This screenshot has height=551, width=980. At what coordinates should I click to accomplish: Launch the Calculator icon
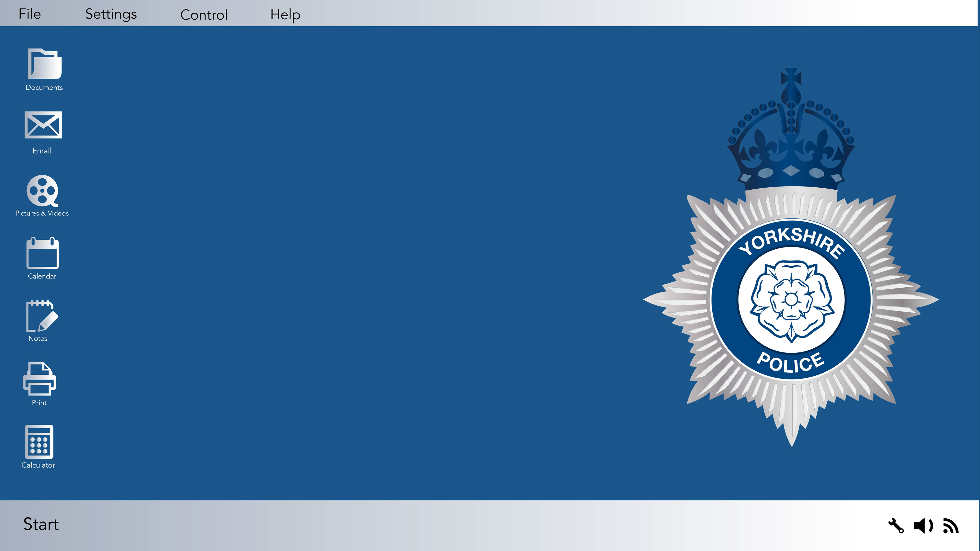[x=39, y=442]
